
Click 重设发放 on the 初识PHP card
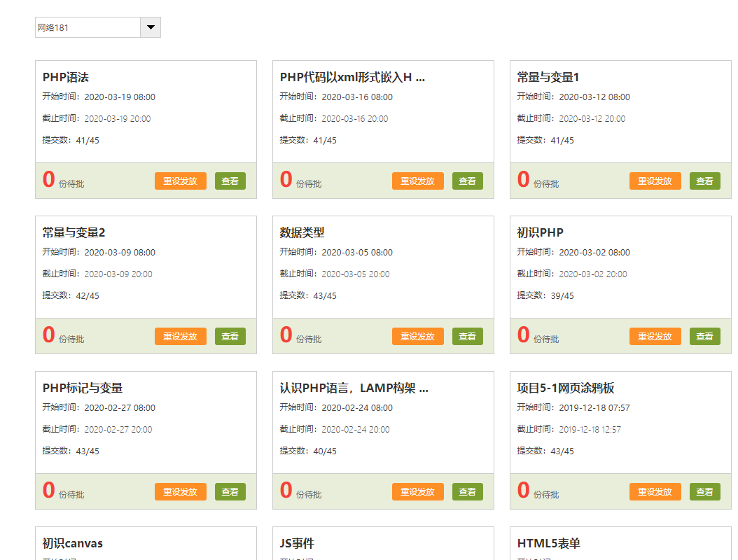click(x=655, y=336)
